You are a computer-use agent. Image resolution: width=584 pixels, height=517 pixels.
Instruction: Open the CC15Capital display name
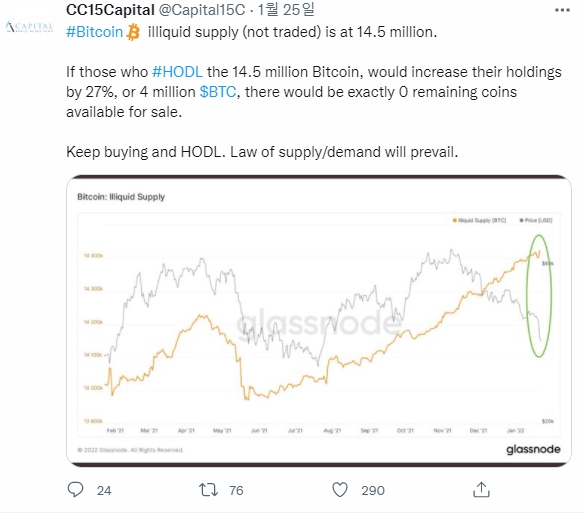tap(110, 10)
